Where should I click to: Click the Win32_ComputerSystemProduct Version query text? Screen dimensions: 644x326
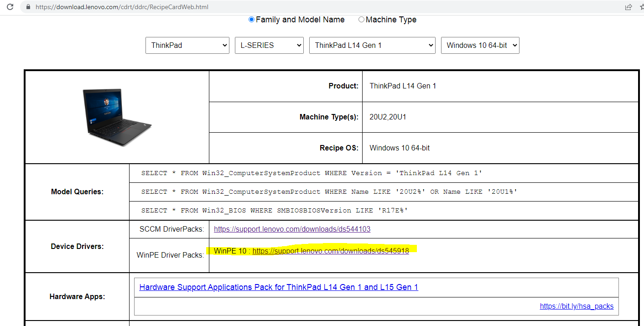[312, 173]
